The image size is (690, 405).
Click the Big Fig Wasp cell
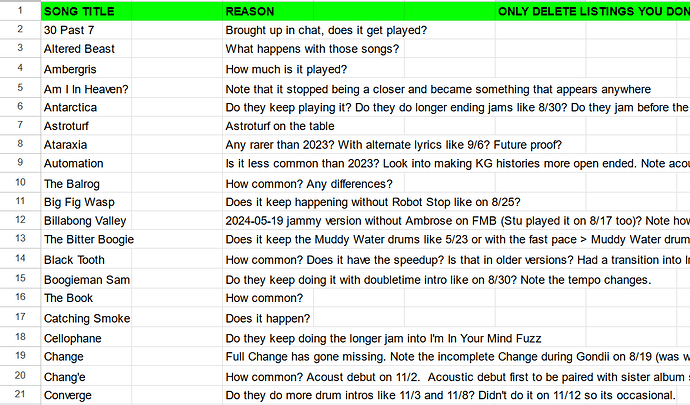[x=86, y=202]
